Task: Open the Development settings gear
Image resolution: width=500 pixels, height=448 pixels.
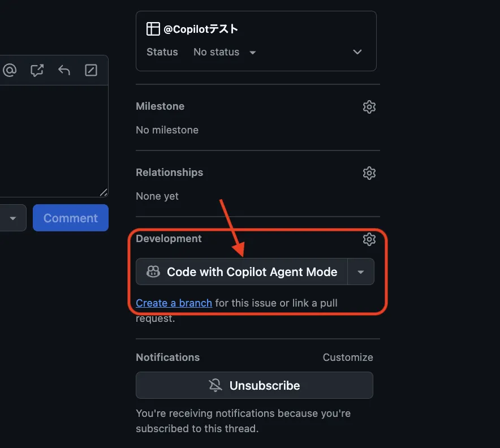Action: click(369, 239)
